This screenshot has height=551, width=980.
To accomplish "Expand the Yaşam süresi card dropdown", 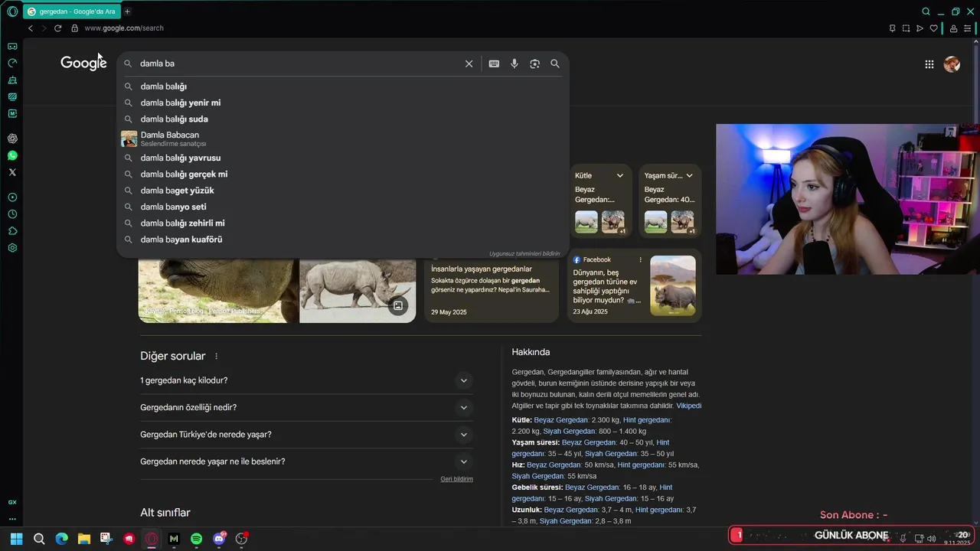I will pos(689,176).
